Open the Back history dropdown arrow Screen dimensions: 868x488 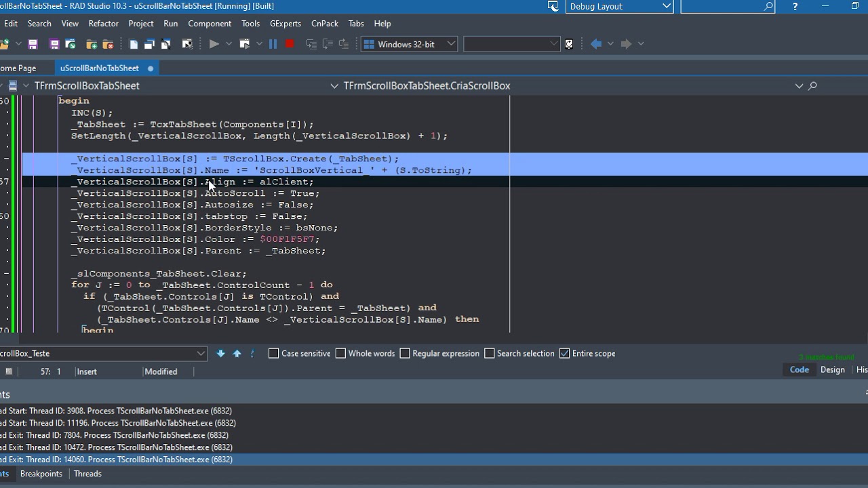[610, 44]
